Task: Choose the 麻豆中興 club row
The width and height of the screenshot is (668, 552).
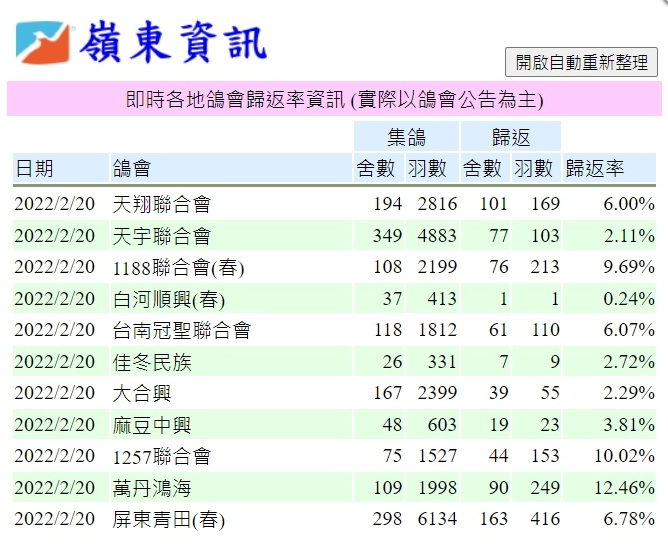Action: coord(152,425)
